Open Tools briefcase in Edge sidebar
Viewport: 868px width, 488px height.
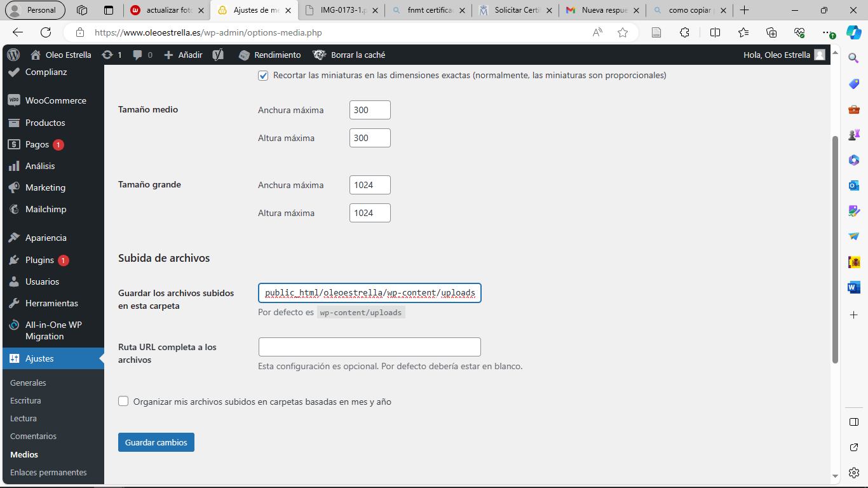point(854,109)
